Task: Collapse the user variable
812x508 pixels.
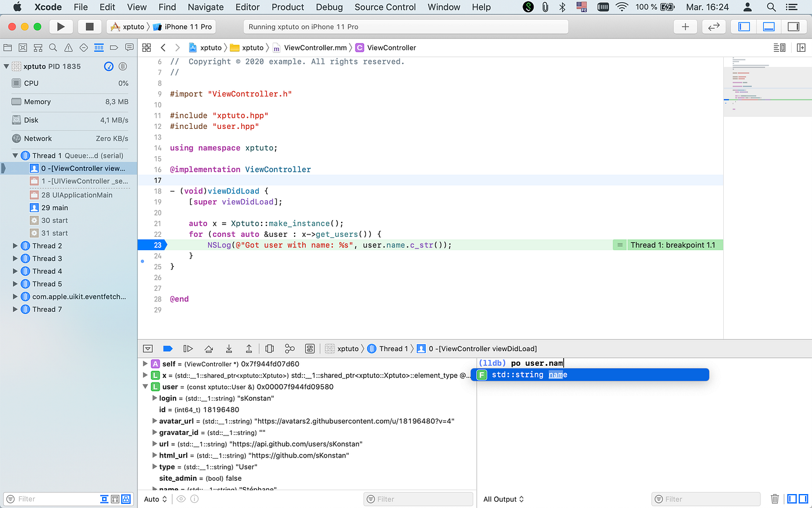Action: [x=145, y=387]
